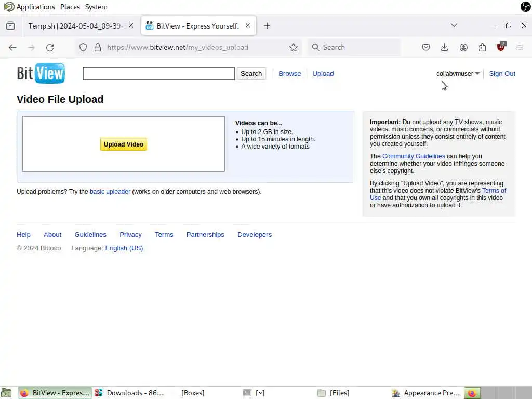532x399 pixels.
Task: Click the Developers footer link
Action: (x=255, y=235)
